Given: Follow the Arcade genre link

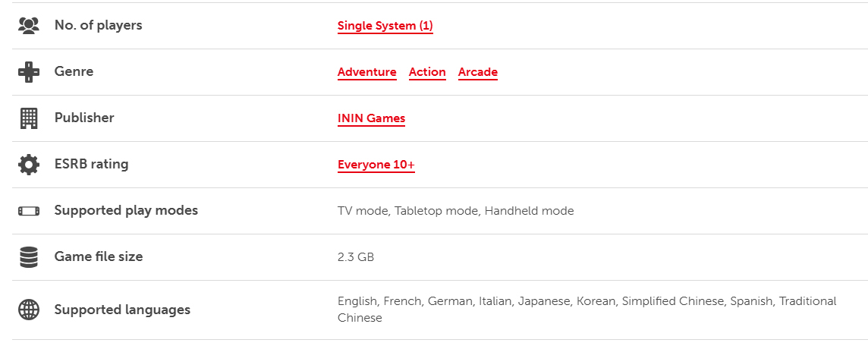Looking at the screenshot, I should [478, 73].
